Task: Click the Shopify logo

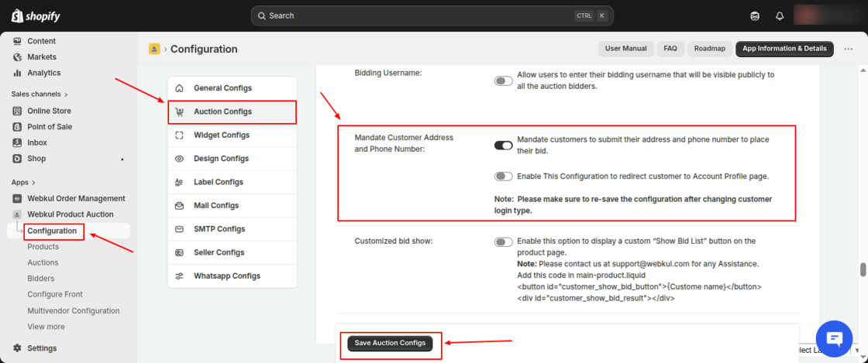Action: pyautogui.click(x=36, y=15)
